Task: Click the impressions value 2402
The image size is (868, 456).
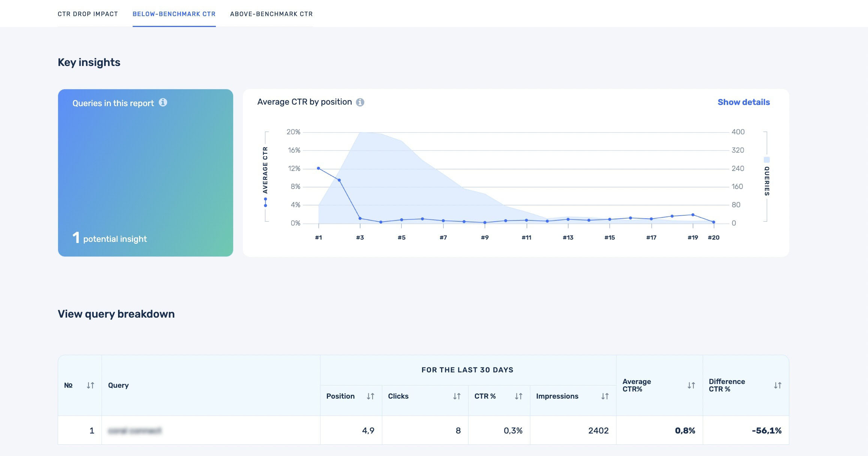Action: 599,430
